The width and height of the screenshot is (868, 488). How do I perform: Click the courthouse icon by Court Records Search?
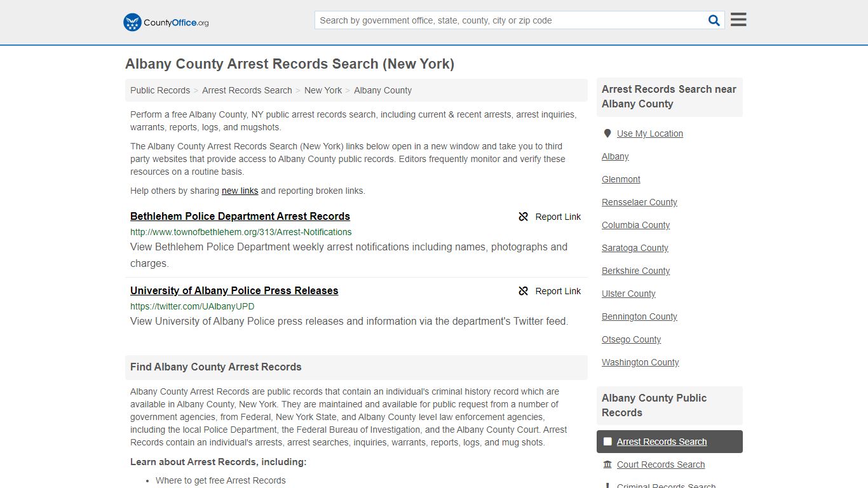[607, 464]
